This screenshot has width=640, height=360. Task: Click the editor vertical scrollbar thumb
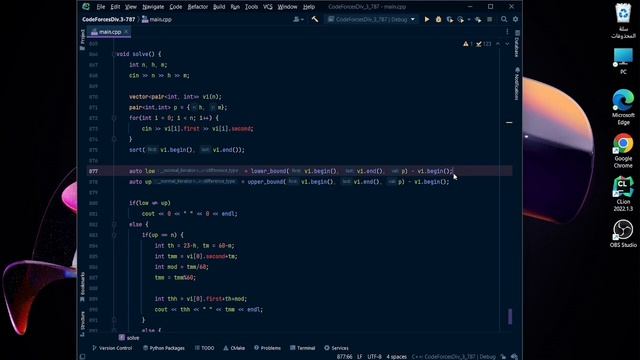[x=510, y=316]
